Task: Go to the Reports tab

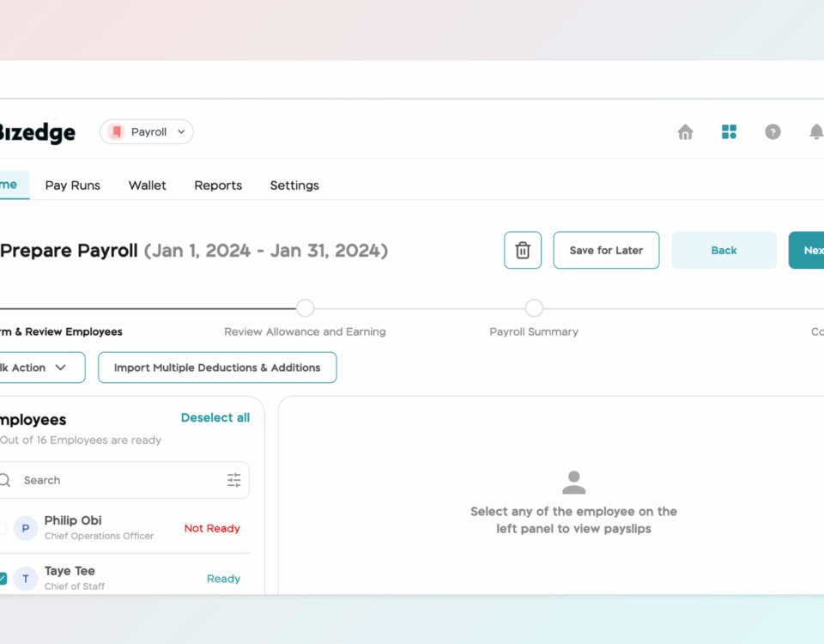Action: point(218,185)
